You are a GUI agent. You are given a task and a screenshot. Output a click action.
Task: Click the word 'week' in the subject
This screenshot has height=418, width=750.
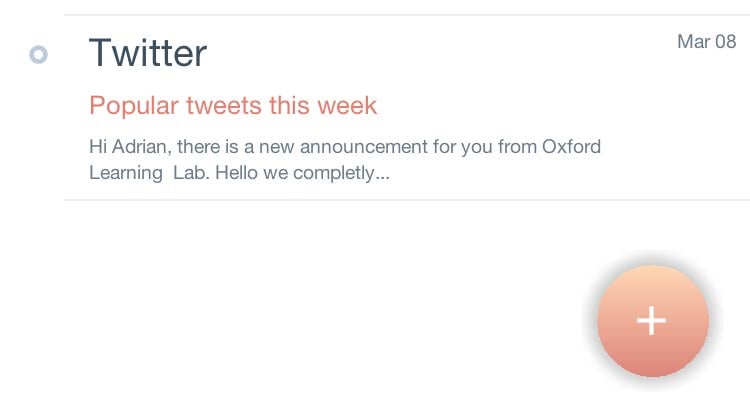click(348, 104)
